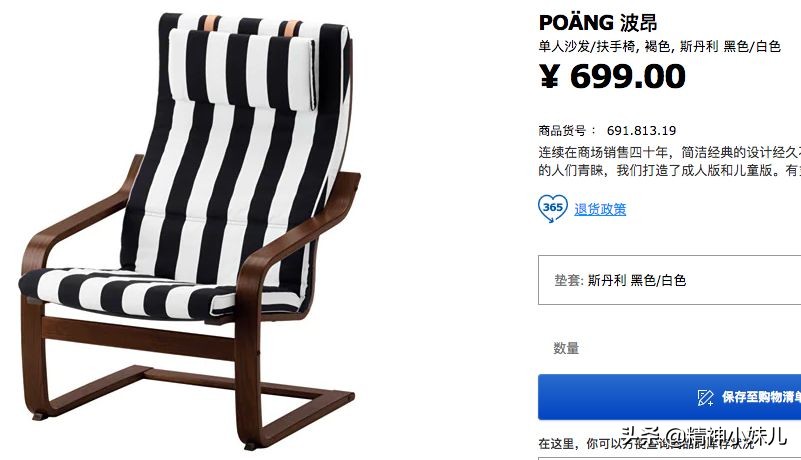This screenshot has height=460, width=801.
Task: Click the blue 保存至购物清单 button
Action: tap(669, 397)
